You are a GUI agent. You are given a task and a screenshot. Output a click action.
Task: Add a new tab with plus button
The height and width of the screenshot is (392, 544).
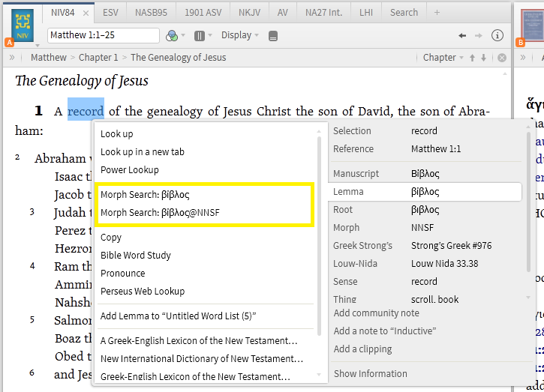point(437,13)
